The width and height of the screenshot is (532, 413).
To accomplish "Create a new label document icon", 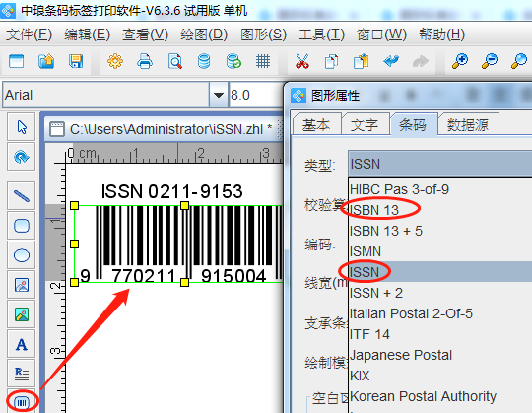I will click(17, 61).
